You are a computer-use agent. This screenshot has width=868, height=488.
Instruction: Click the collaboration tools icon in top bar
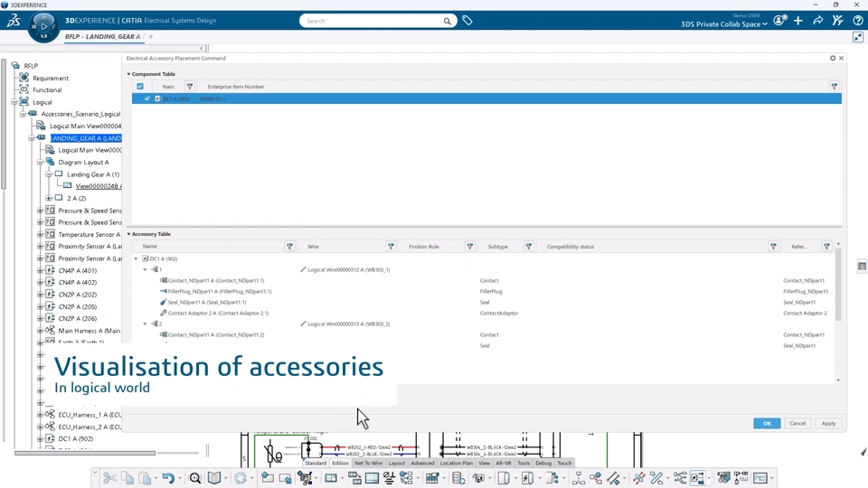[x=837, y=21]
